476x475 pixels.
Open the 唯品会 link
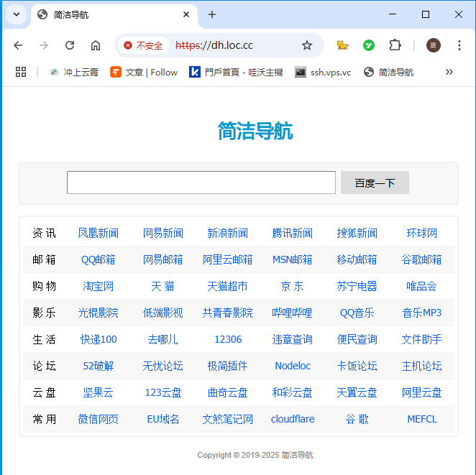pyautogui.click(x=421, y=286)
